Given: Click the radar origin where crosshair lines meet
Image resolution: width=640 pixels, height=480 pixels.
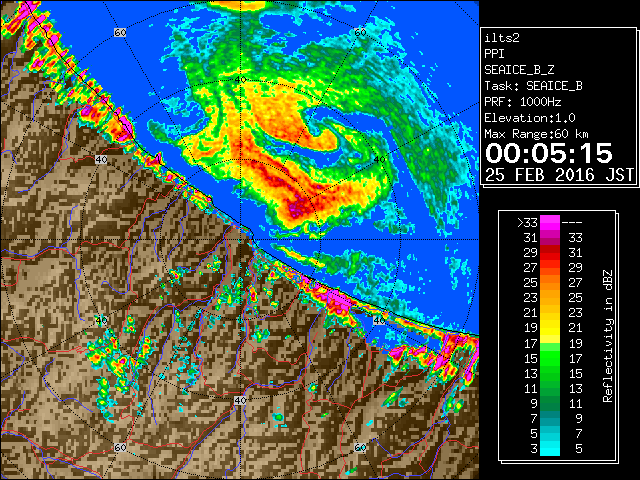Looking at the screenshot, I should (x=240, y=240).
